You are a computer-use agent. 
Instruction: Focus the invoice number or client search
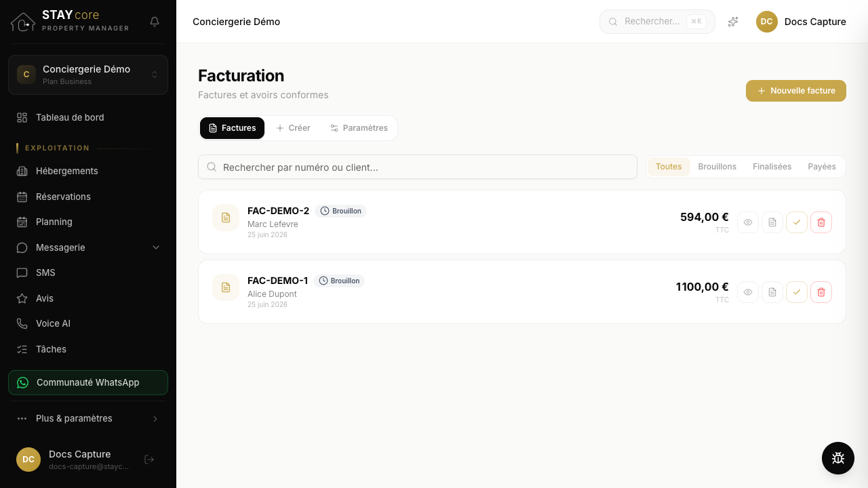coord(418,167)
